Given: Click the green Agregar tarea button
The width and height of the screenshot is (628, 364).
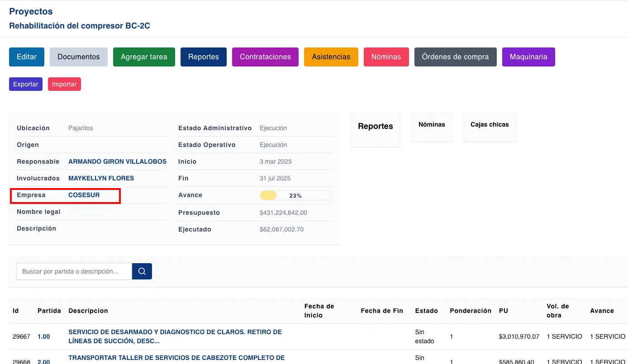Looking at the screenshot, I should pyautogui.click(x=144, y=57).
